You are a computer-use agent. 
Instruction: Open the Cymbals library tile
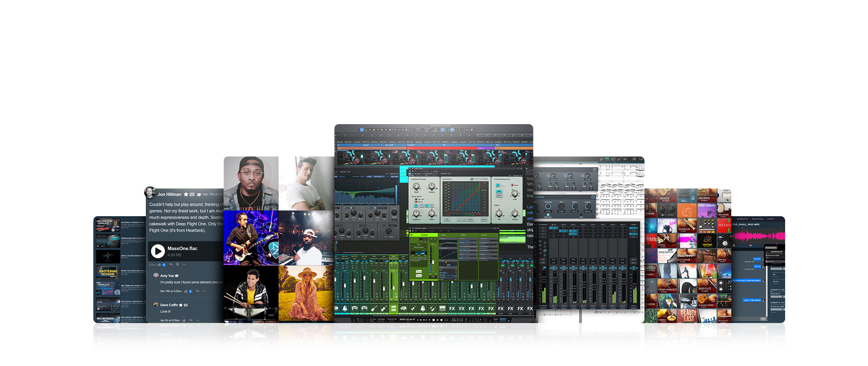click(x=667, y=316)
